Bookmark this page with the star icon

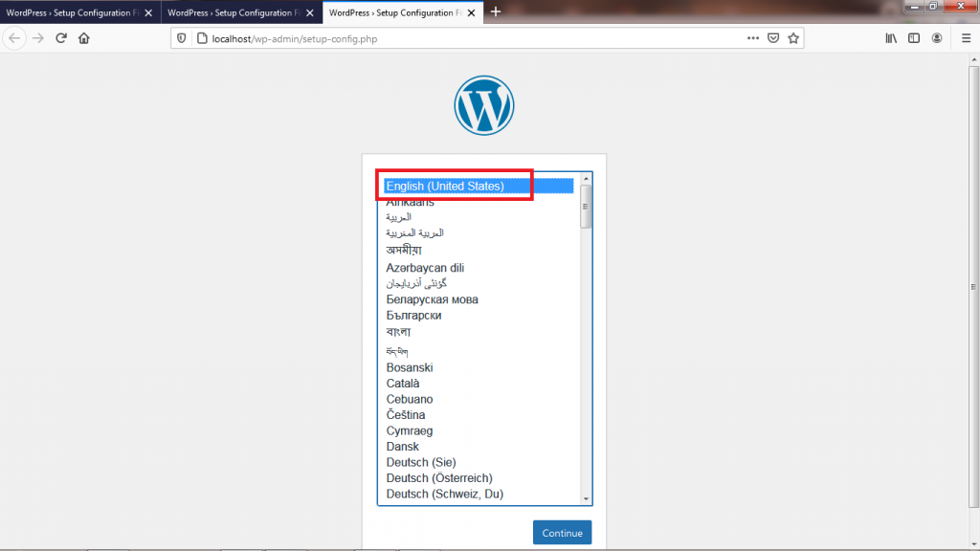point(793,38)
